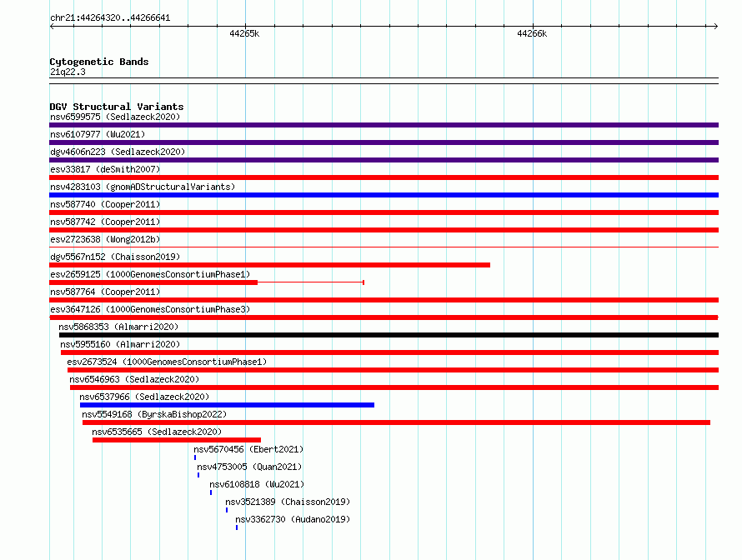Click the nsv587742 (Cooper2011) label

click(105, 222)
